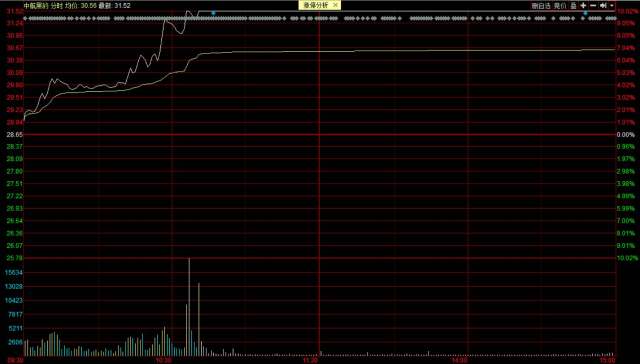Viewport: 640px width, 364px height.
Task: Click the 7.04% axis label
Action: [x=625, y=48]
